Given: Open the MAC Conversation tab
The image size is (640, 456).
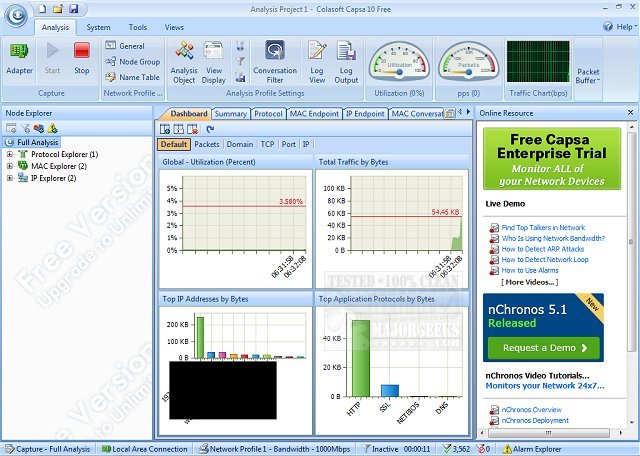Looking at the screenshot, I should 417,113.
